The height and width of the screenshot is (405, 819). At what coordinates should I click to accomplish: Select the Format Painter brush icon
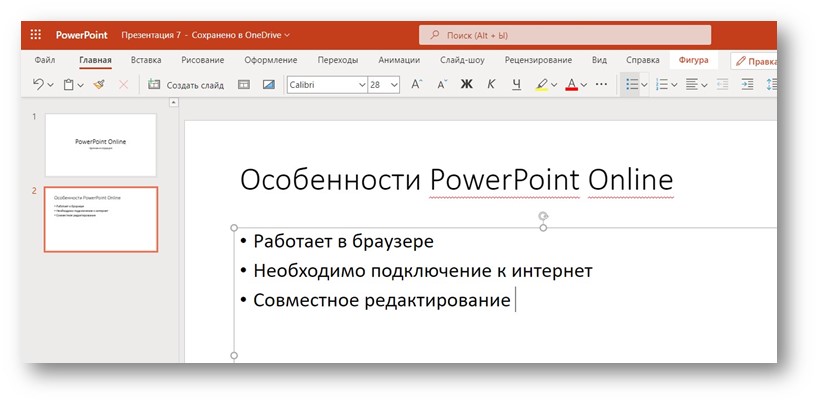point(99,84)
